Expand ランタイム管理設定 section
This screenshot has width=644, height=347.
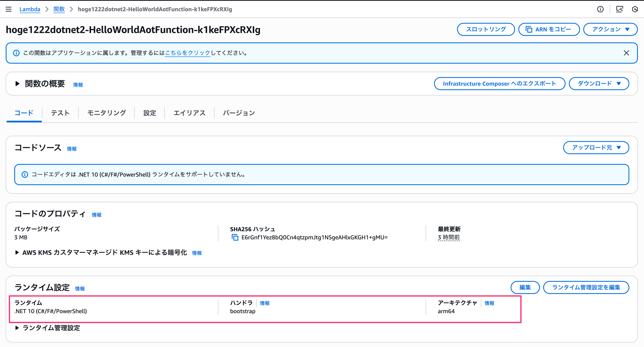(17, 328)
